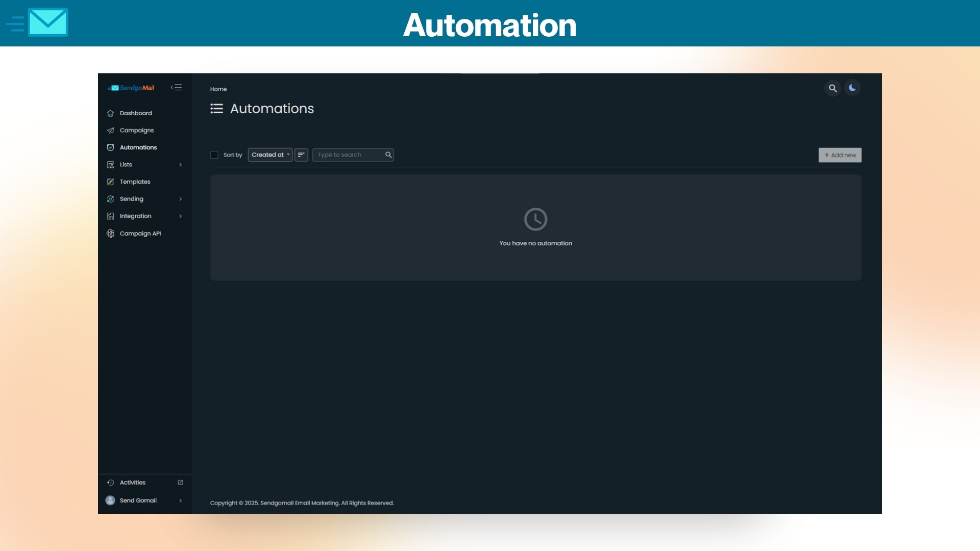Tick the select-all checkbox near Sort by
Image resolution: width=980 pixels, height=551 pixels.
coord(214,155)
